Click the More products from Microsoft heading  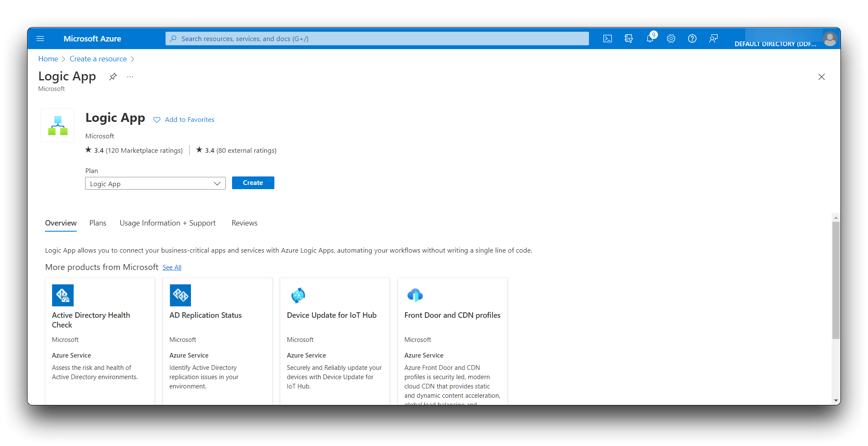(102, 267)
